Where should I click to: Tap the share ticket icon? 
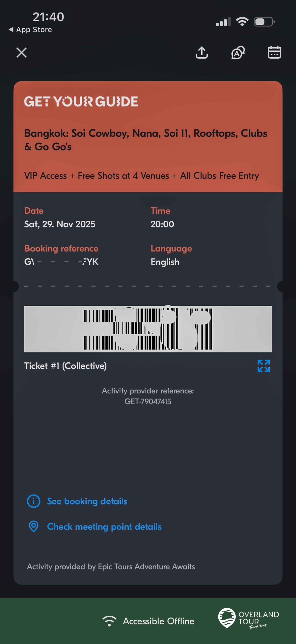(202, 53)
